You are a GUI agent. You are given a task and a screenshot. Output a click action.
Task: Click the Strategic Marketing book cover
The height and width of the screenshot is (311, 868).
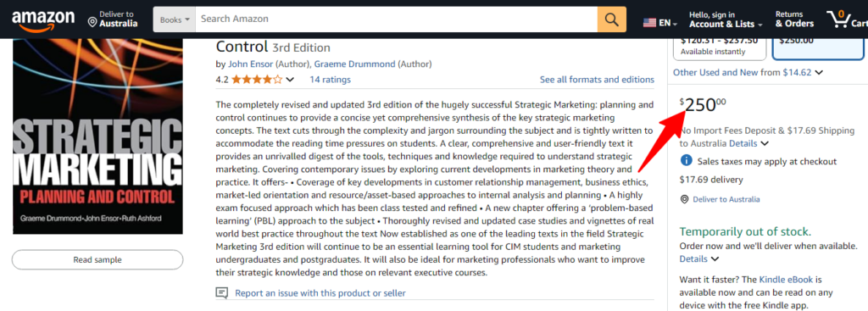click(x=97, y=136)
